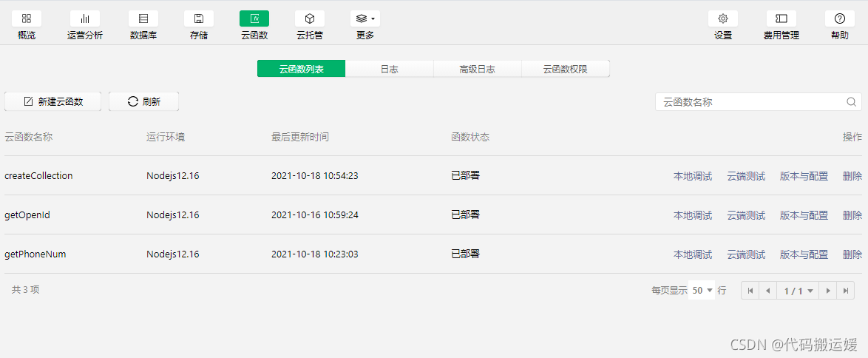Image resolution: width=868 pixels, height=358 pixels.
Task: Click the 运行环境 column header
Action: point(166,137)
